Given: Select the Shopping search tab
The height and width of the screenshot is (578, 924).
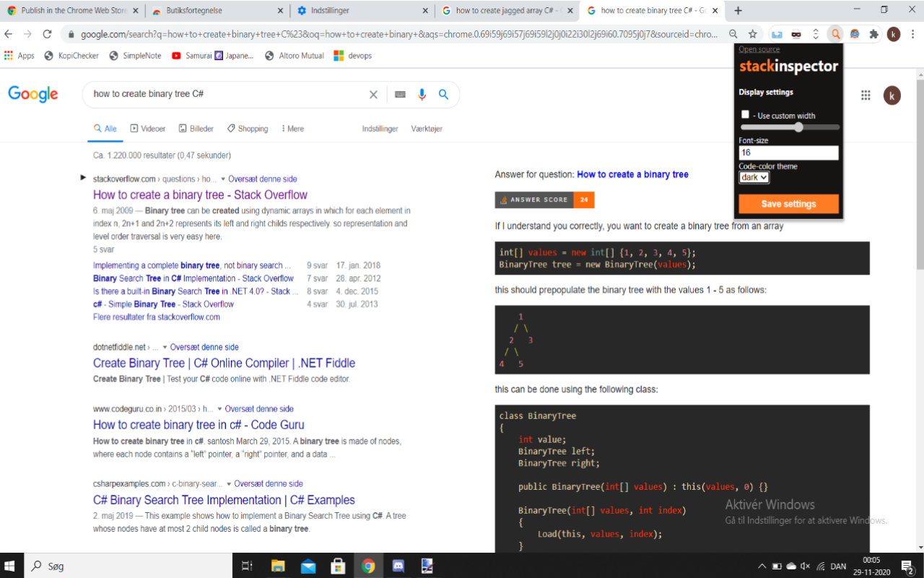Looking at the screenshot, I should (x=247, y=129).
